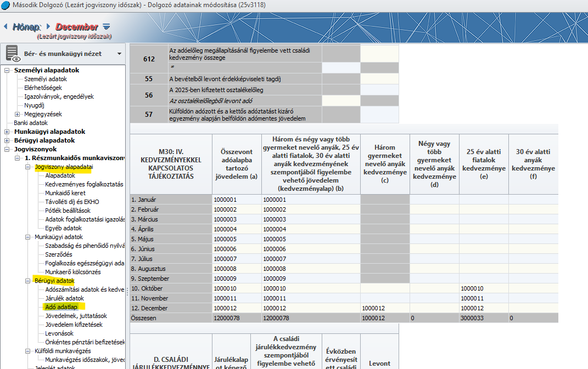The height and width of the screenshot is (369, 588).
Task: Select the highlighted Adó adatlap item
Action: point(61,307)
